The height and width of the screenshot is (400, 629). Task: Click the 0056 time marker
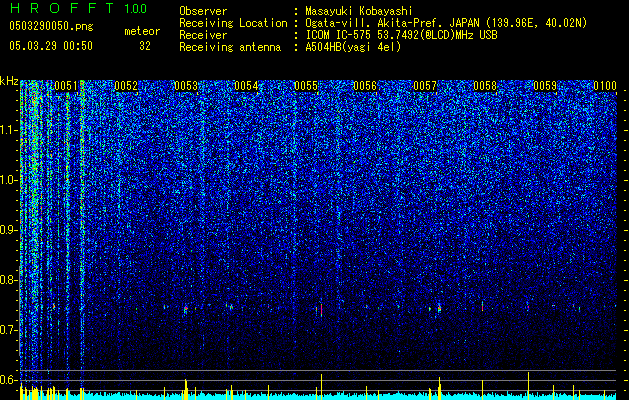pyautogui.click(x=365, y=86)
